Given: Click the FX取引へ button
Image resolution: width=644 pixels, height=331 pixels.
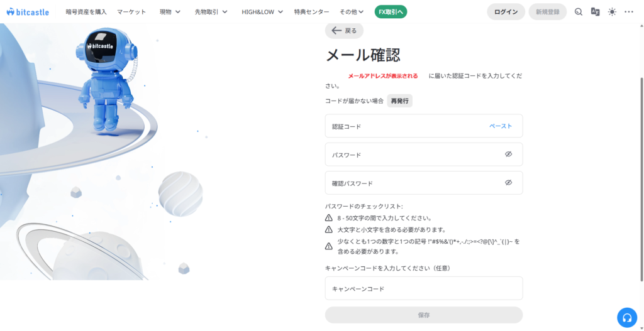Looking at the screenshot, I should pos(391,12).
